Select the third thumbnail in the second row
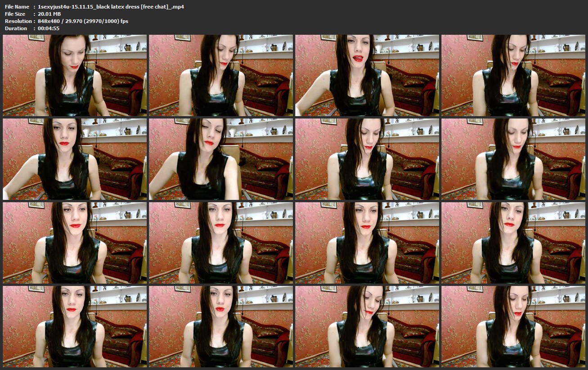The height and width of the screenshot is (370, 588). [367, 159]
